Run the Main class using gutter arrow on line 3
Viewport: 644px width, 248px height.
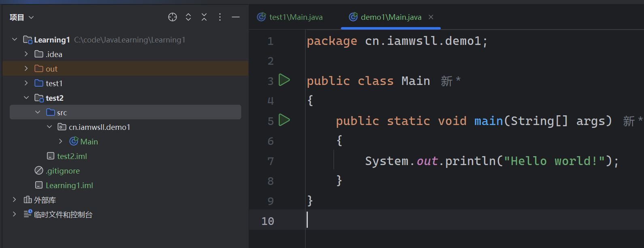(x=284, y=80)
